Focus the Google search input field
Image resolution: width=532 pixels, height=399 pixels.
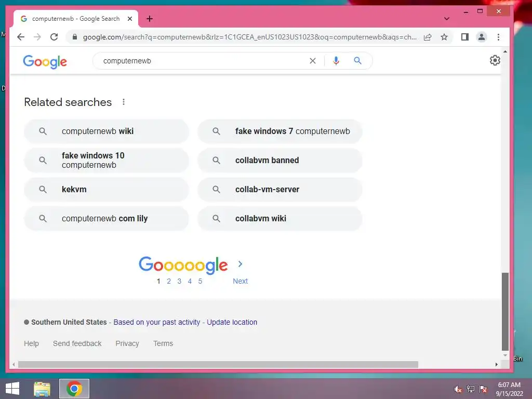(x=204, y=61)
